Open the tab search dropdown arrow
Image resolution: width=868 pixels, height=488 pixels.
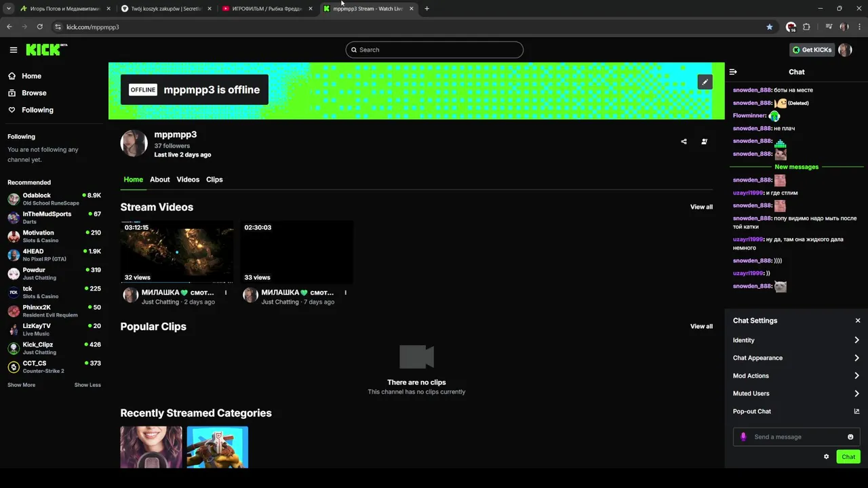(x=9, y=9)
